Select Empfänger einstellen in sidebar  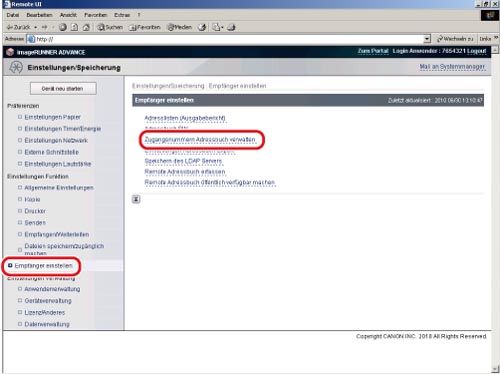(x=43, y=266)
